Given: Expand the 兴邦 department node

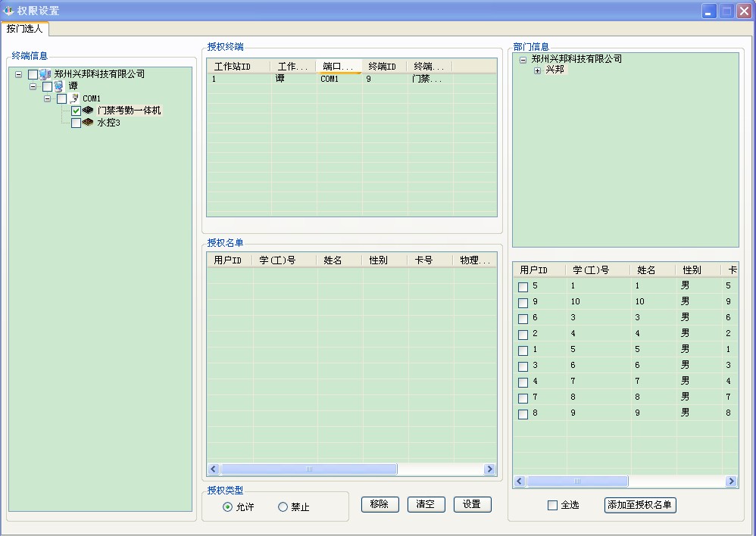Looking at the screenshot, I should tap(537, 70).
